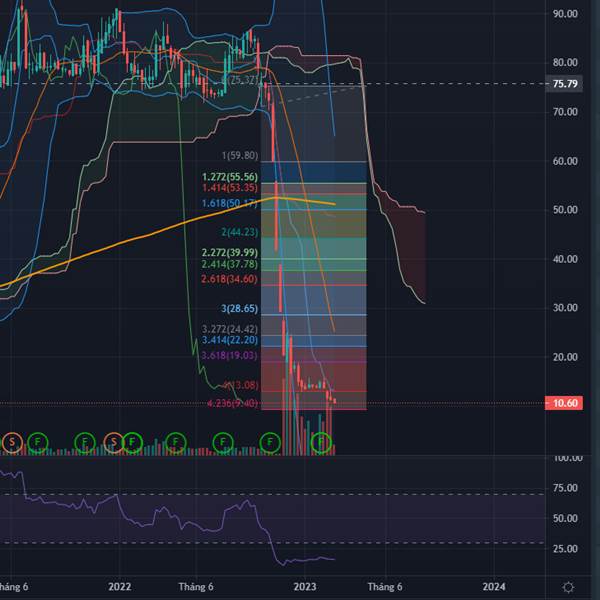Image resolution: width=600 pixels, height=600 pixels.
Task: Click Fibonacci level label 4.236(9.40)
Action: tap(233, 403)
